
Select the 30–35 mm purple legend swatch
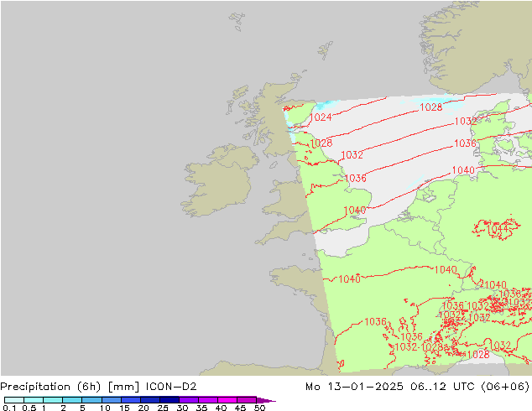pyautogui.click(x=189, y=400)
